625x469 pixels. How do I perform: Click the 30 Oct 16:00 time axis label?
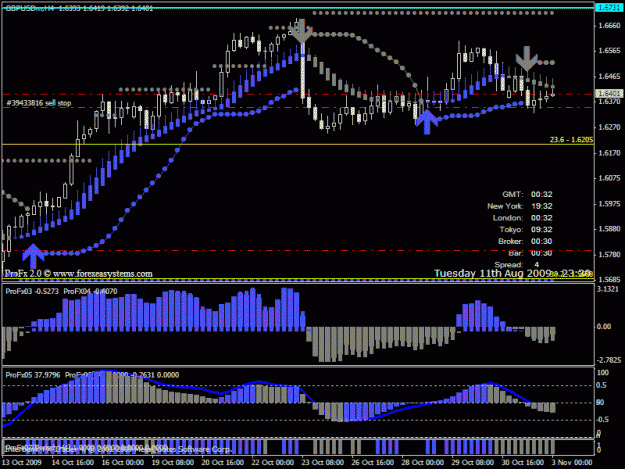[522, 462]
